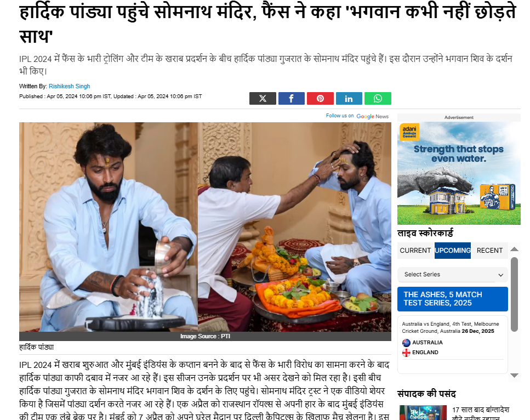Share article on LinkedIn
This screenshot has height=420, width=530.
[349, 98]
